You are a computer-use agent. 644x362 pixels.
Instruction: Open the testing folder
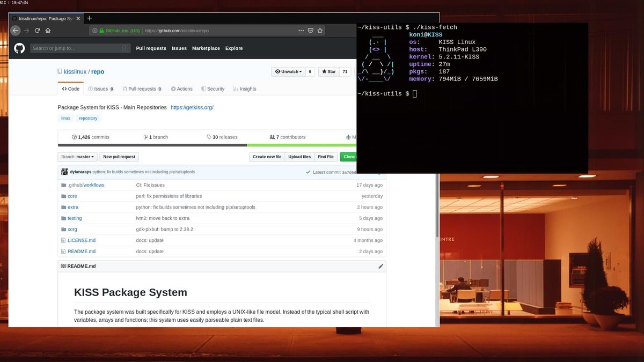[75, 218]
